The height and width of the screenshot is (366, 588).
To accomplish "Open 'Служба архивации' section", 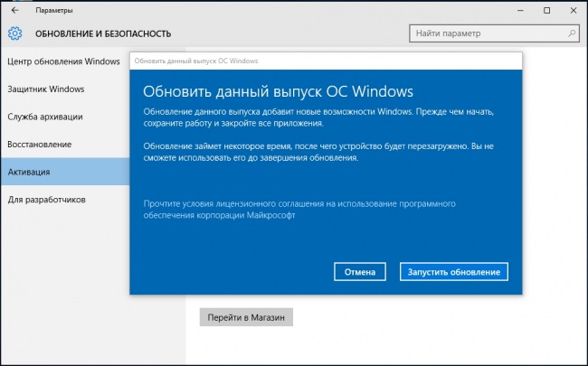I will [x=45, y=117].
